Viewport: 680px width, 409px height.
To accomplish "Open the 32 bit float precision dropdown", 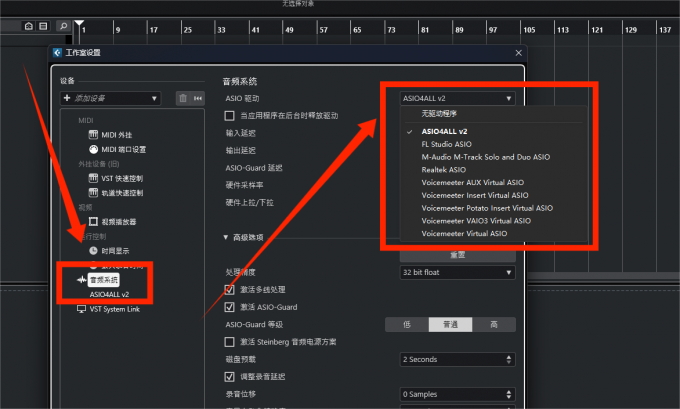I will [x=457, y=272].
